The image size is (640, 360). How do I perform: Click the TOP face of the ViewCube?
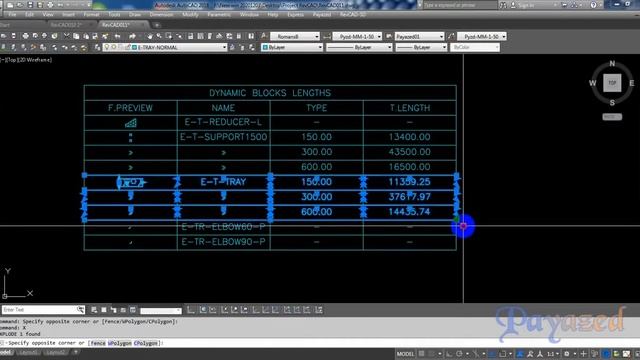point(612,83)
